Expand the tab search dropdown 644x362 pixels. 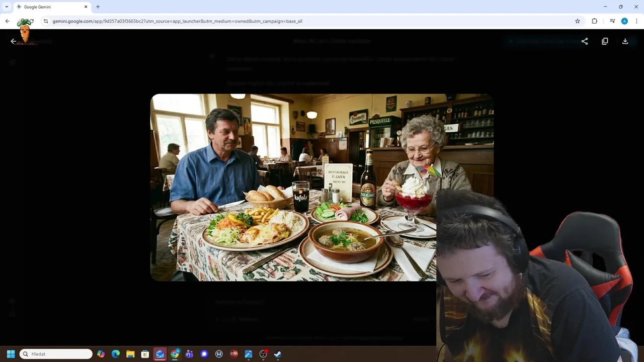coord(7,7)
